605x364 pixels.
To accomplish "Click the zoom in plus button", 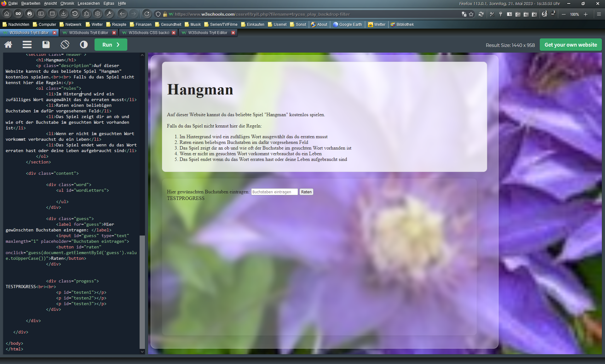I will click(585, 14).
